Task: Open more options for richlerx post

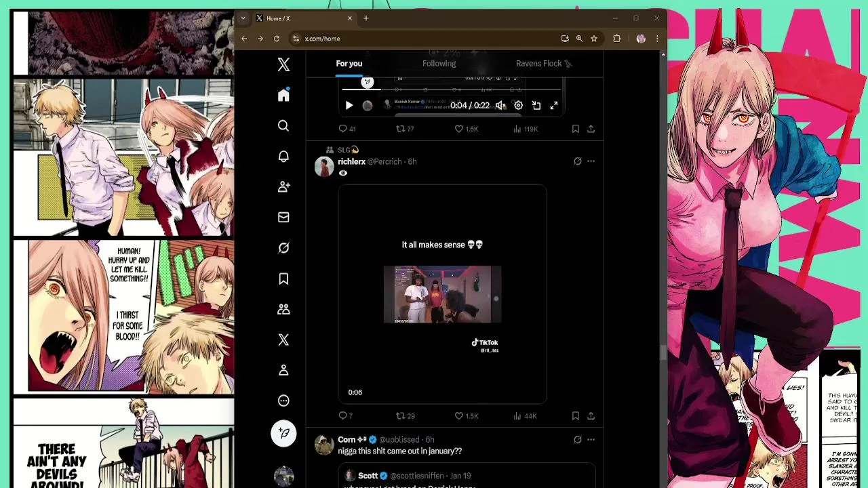Action: click(x=591, y=161)
